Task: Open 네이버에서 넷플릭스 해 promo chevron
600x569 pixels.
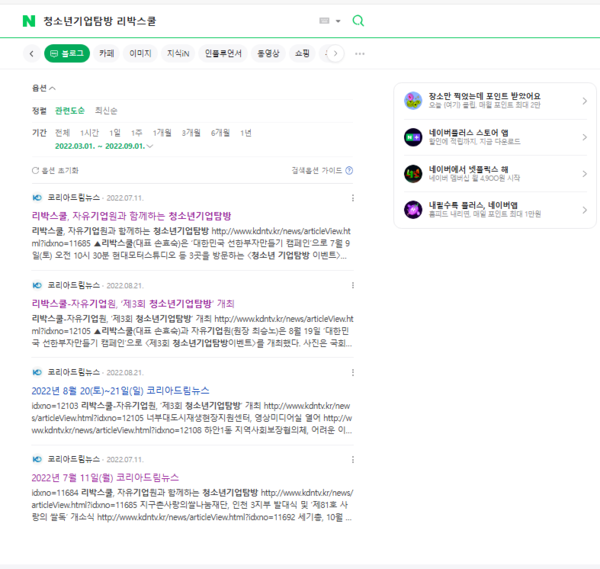Action: point(584,174)
